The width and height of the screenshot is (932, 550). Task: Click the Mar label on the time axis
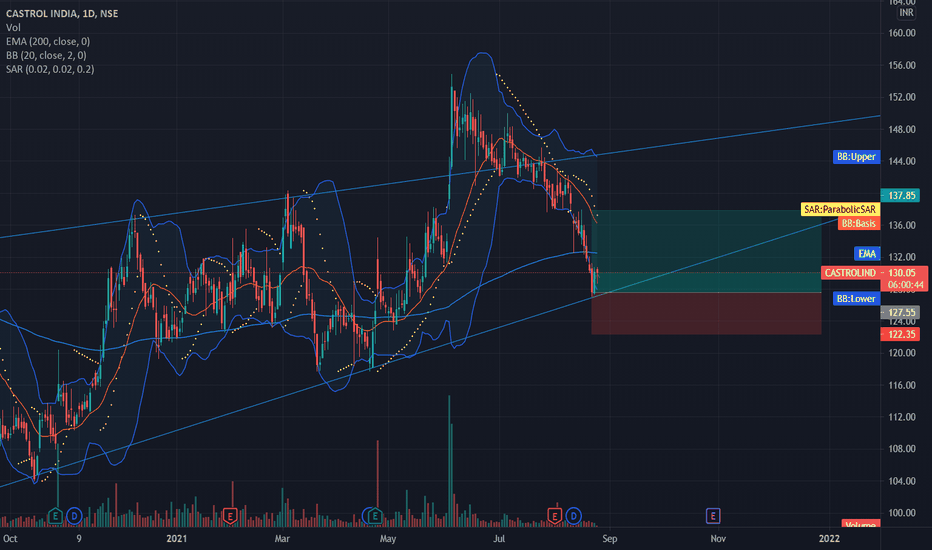(282, 539)
